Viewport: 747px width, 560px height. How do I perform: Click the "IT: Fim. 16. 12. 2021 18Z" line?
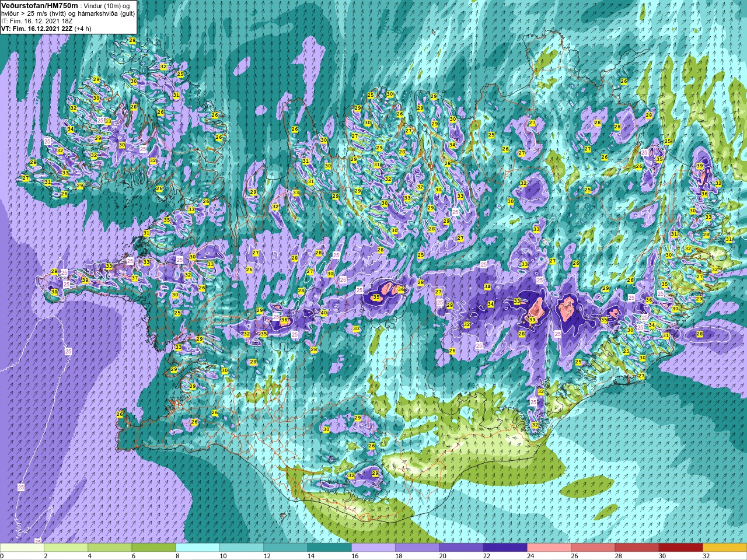coord(37,20)
